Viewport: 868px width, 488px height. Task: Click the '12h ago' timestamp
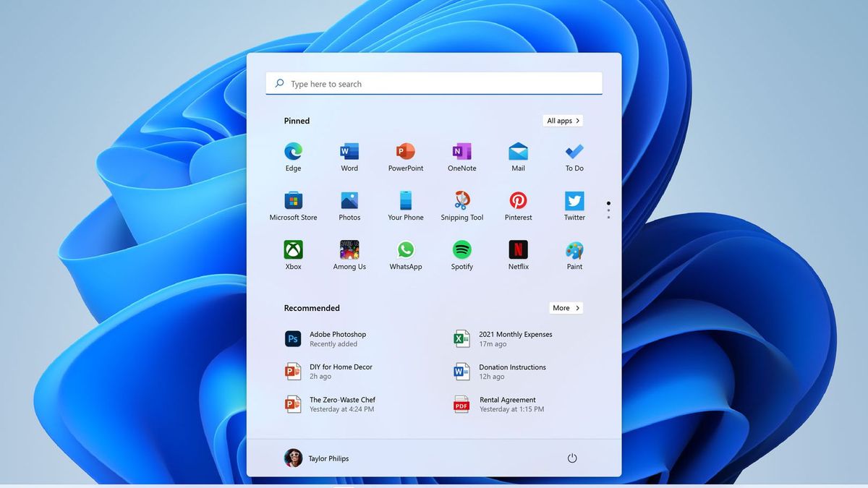tap(492, 377)
